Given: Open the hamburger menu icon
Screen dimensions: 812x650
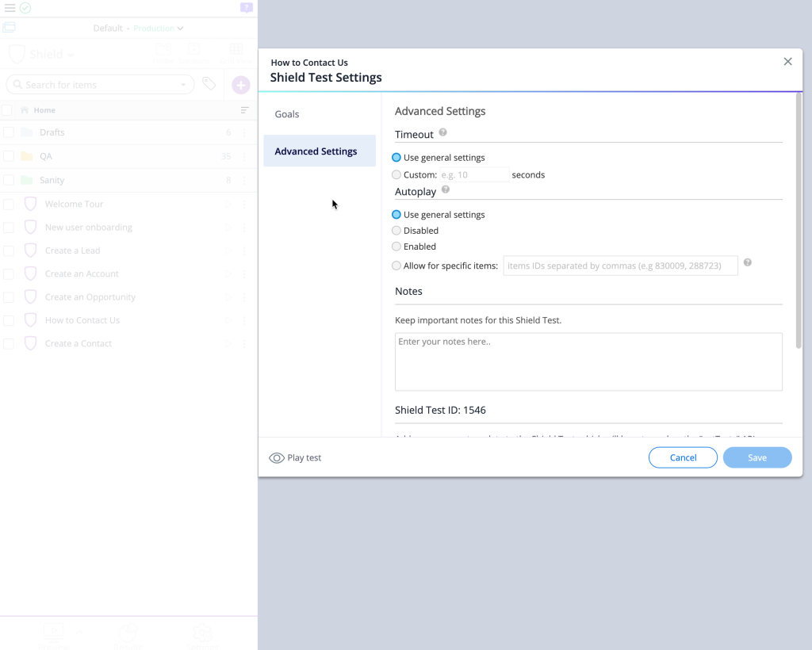Looking at the screenshot, I should point(10,8).
